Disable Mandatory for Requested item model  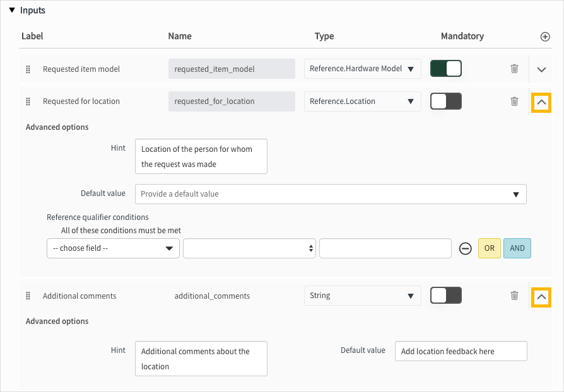point(446,68)
